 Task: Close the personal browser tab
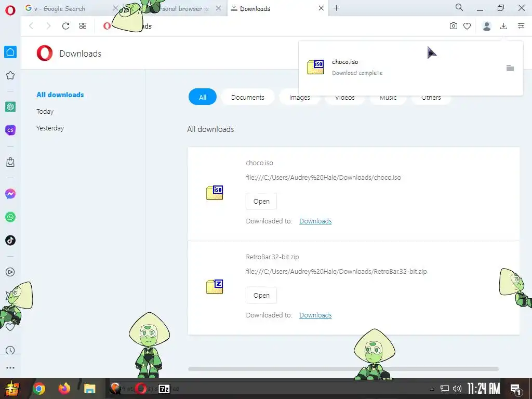219,8
